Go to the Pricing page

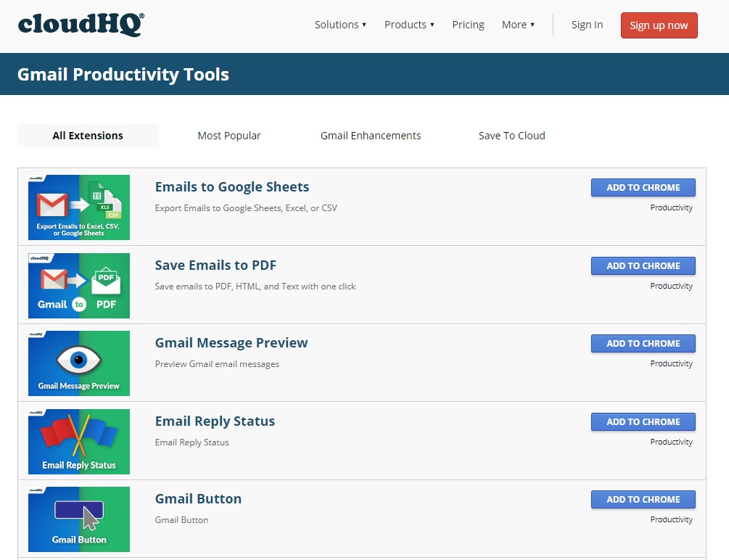[x=468, y=25]
